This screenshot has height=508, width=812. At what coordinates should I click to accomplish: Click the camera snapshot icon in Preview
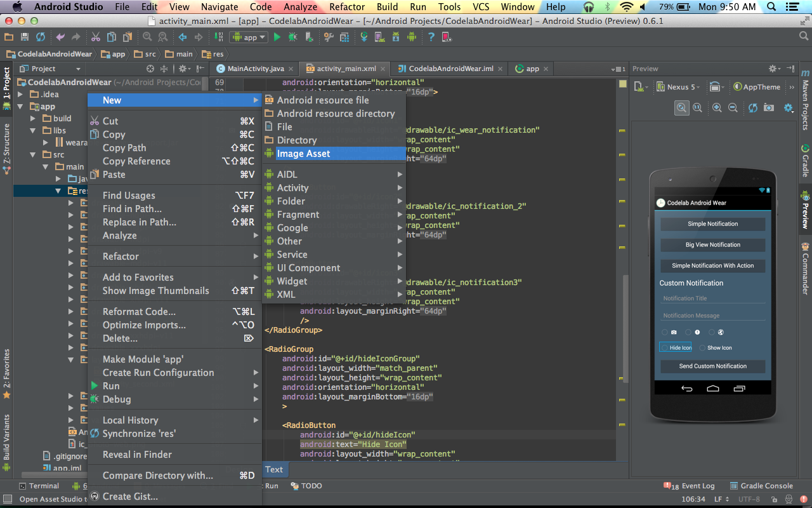click(x=769, y=108)
